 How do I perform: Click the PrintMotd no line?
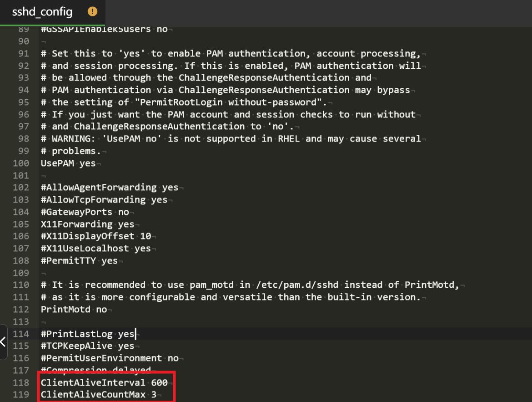(x=74, y=309)
